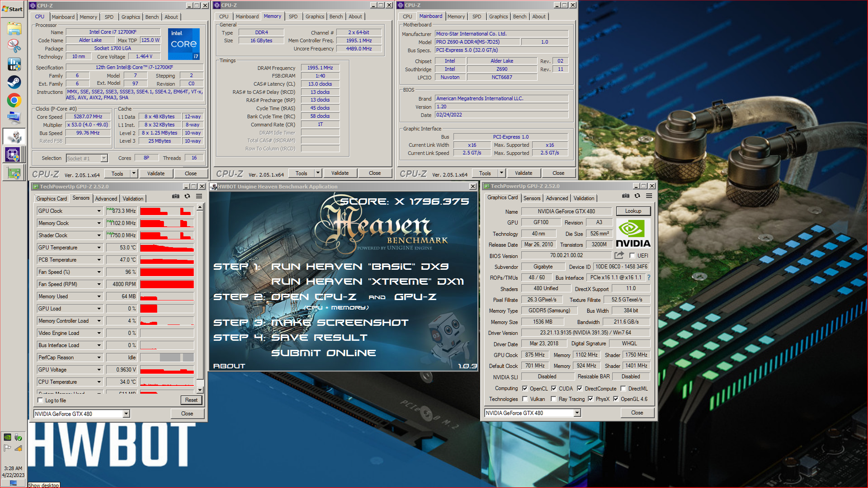Click the Bus Interface question mark
This screenshot has height=488, width=868.
[x=649, y=277]
